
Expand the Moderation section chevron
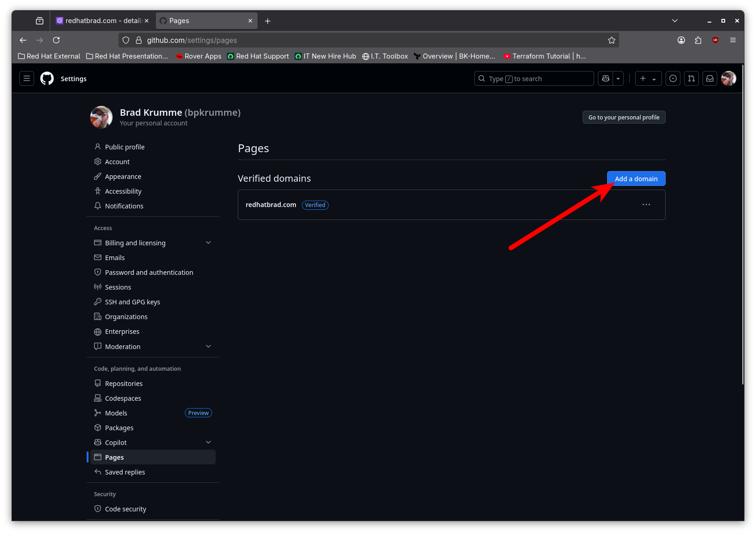(208, 346)
